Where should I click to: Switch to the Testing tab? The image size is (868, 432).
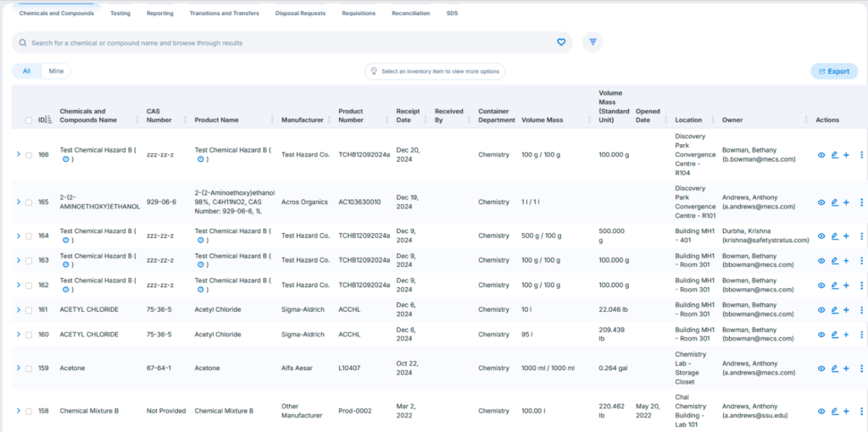pyautogui.click(x=120, y=14)
